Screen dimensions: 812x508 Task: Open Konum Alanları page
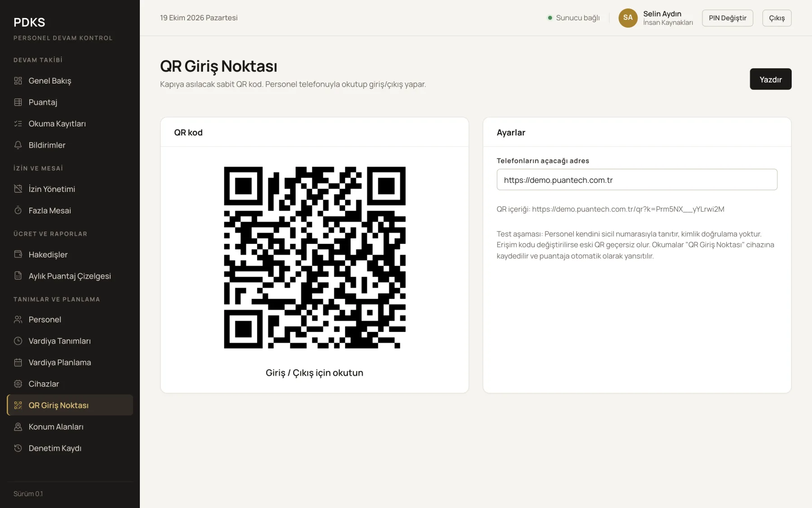pos(70,427)
